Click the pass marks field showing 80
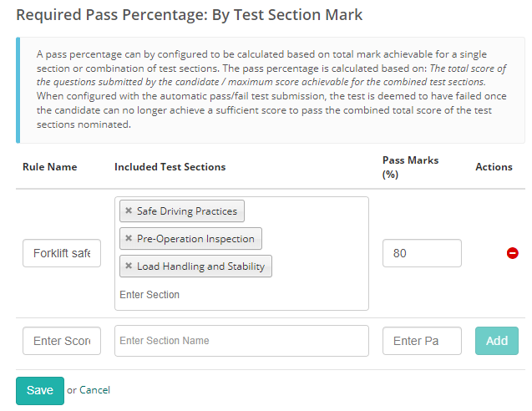The height and width of the screenshot is (411, 532). point(422,253)
